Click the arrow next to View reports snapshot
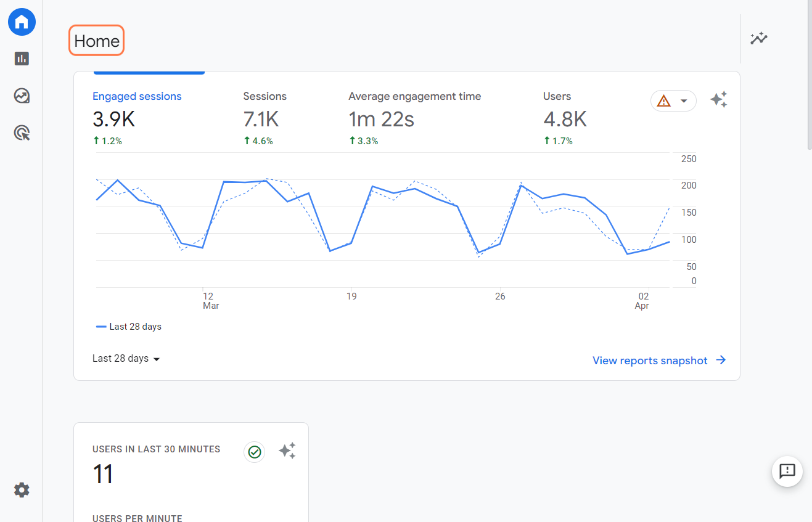 (721, 361)
